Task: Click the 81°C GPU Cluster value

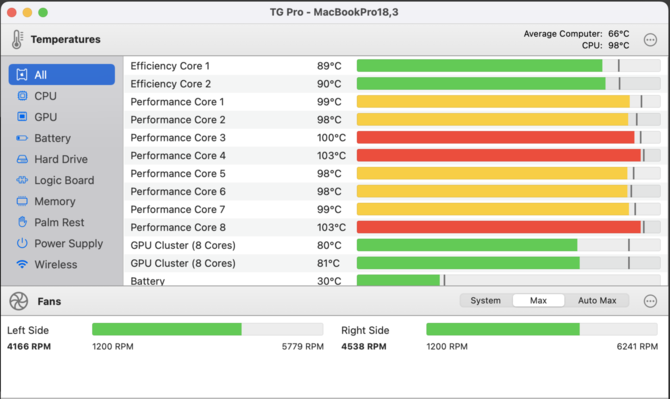Action: tap(328, 263)
